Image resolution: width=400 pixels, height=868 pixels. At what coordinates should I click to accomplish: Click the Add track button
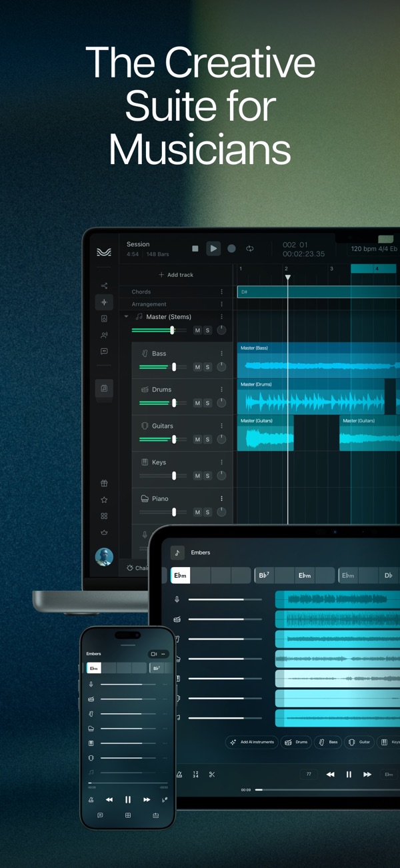coord(176,275)
